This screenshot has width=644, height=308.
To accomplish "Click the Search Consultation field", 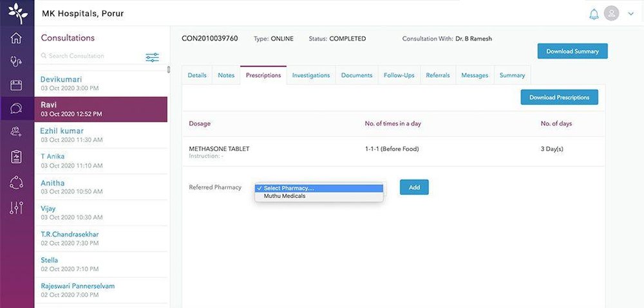I will click(90, 56).
